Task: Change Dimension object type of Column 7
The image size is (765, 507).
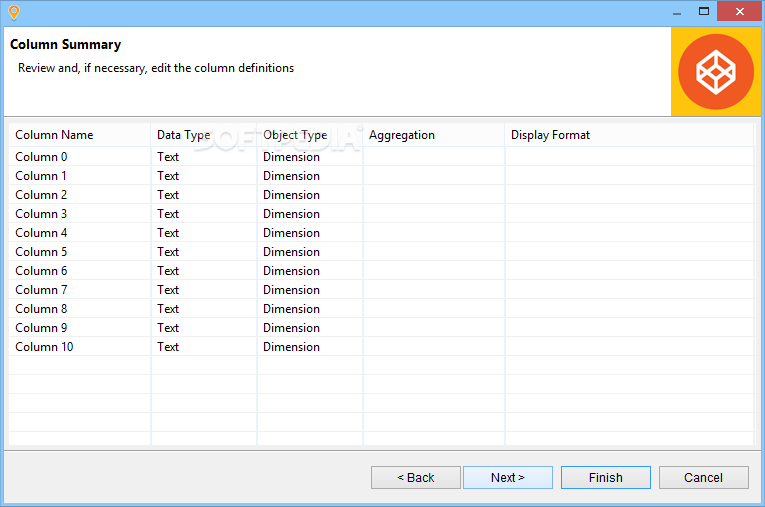Action: click(x=310, y=290)
